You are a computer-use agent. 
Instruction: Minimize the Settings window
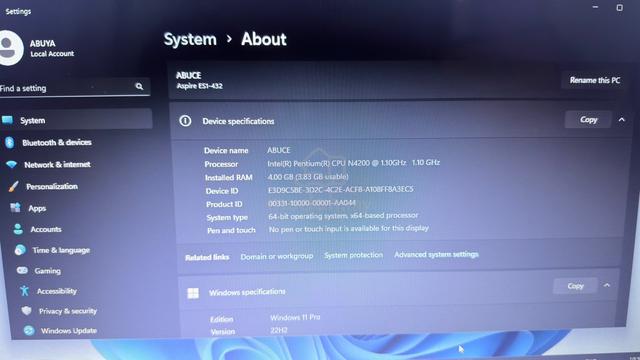click(596, 7)
